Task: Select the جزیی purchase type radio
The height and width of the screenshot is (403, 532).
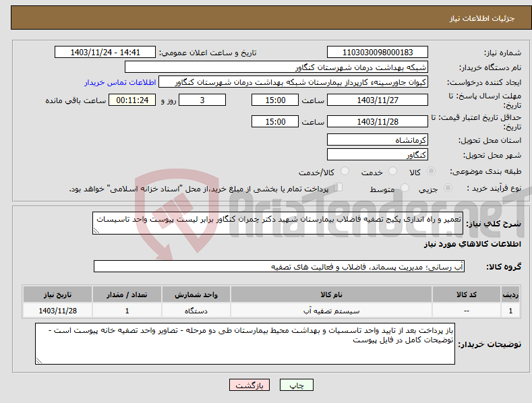Action: 448,187
